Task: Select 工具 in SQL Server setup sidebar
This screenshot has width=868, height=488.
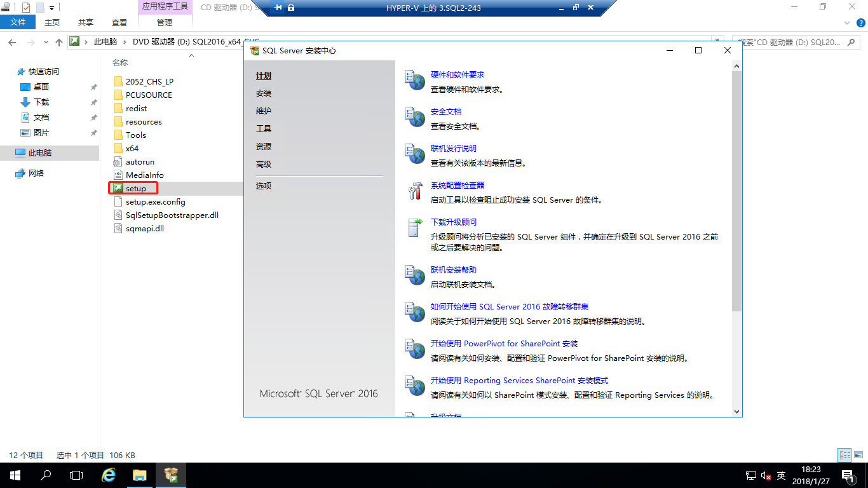Action: tap(264, 129)
